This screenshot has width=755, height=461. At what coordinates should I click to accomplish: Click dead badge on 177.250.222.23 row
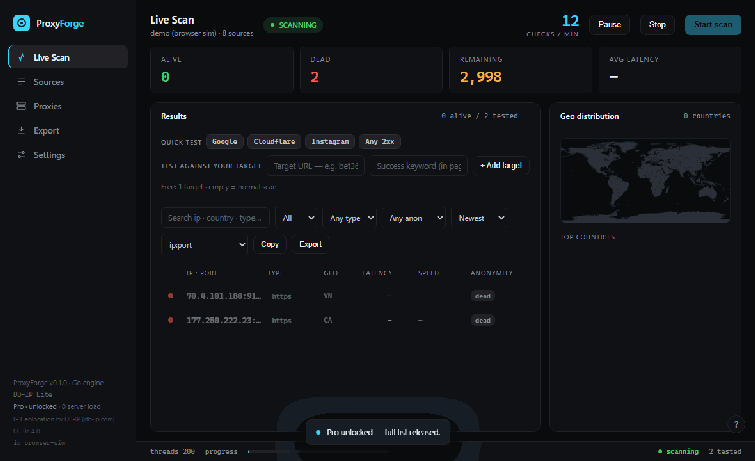(x=482, y=320)
